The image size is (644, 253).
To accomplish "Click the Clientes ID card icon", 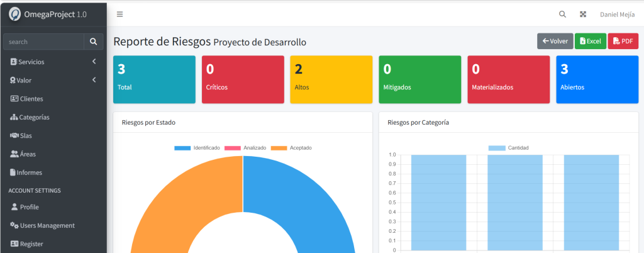I will [x=14, y=99].
